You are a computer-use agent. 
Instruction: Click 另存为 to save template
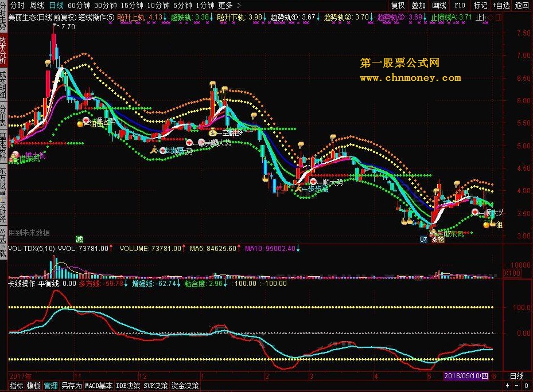(72, 386)
